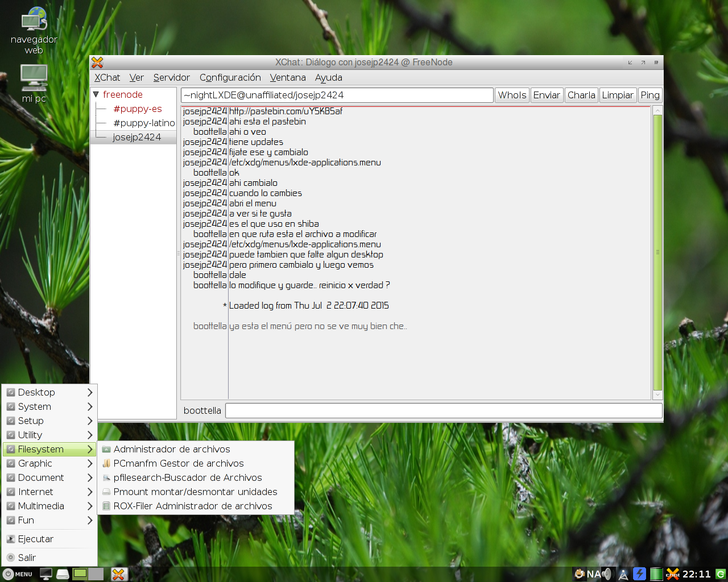Select the highlighted Filesystem category

click(x=48, y=449)
